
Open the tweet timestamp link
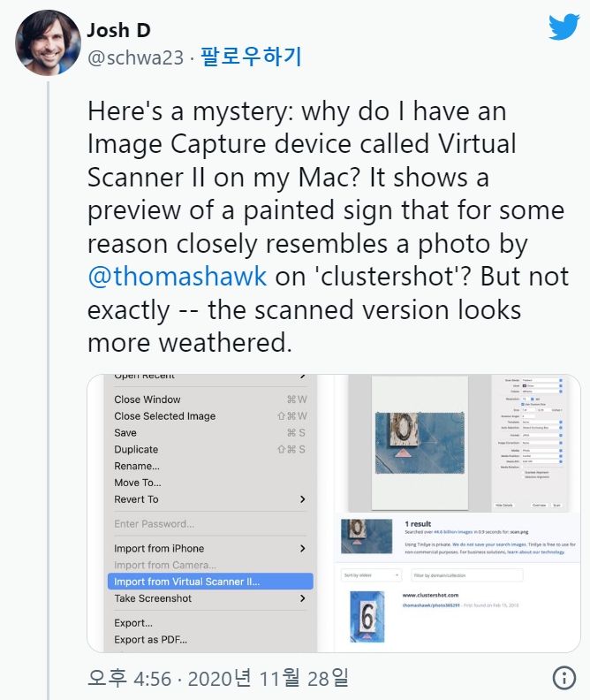click(217, 678)
